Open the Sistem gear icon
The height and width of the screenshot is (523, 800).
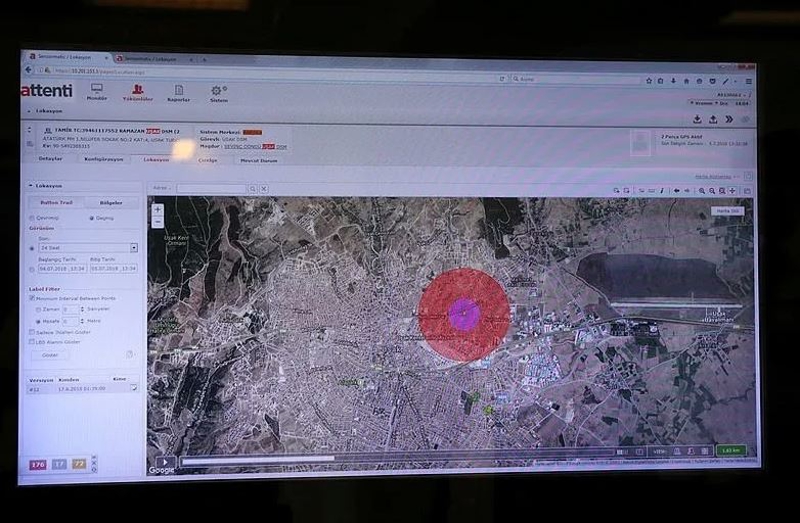pyautogui.click(x=217, y=91)
